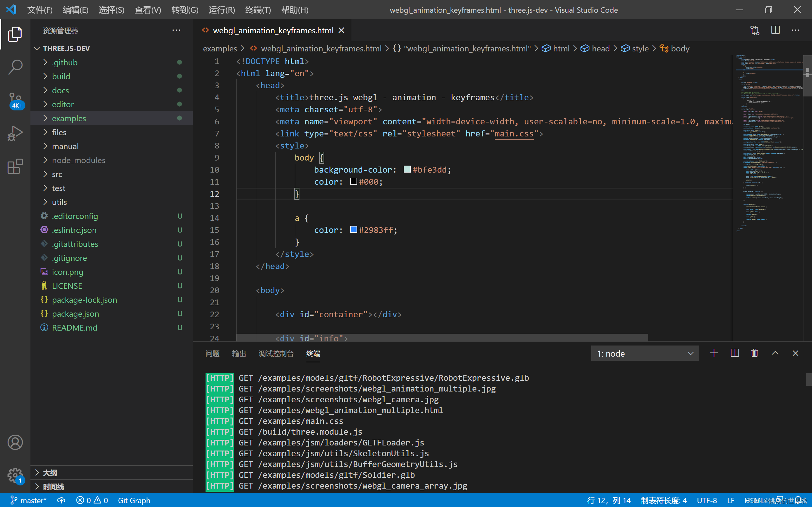Open errors and warnings count in status bar
Image resolution: width=812 pixels, height=507 pixels.
(92, 500)
